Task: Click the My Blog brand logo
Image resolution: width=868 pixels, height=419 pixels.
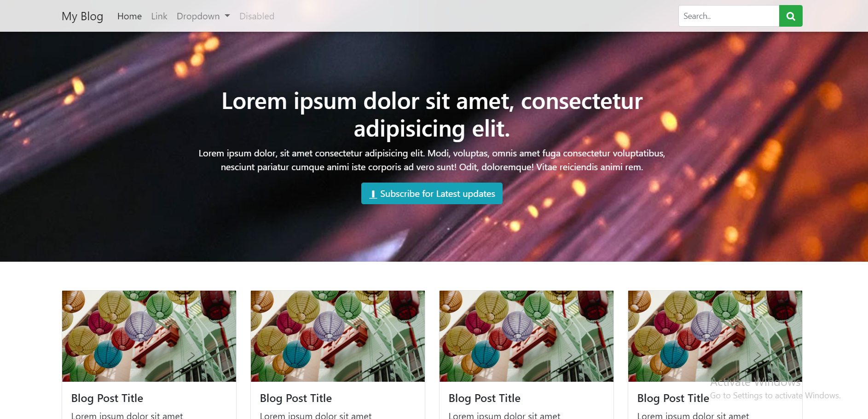Action: 82,16
